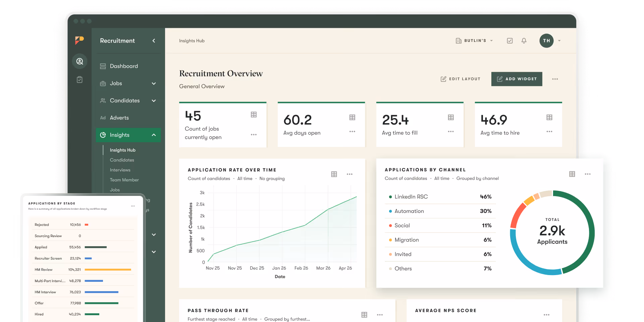Open the notifications bell icon
This screenshot has height=322, width=644.
tap(524, 41)
